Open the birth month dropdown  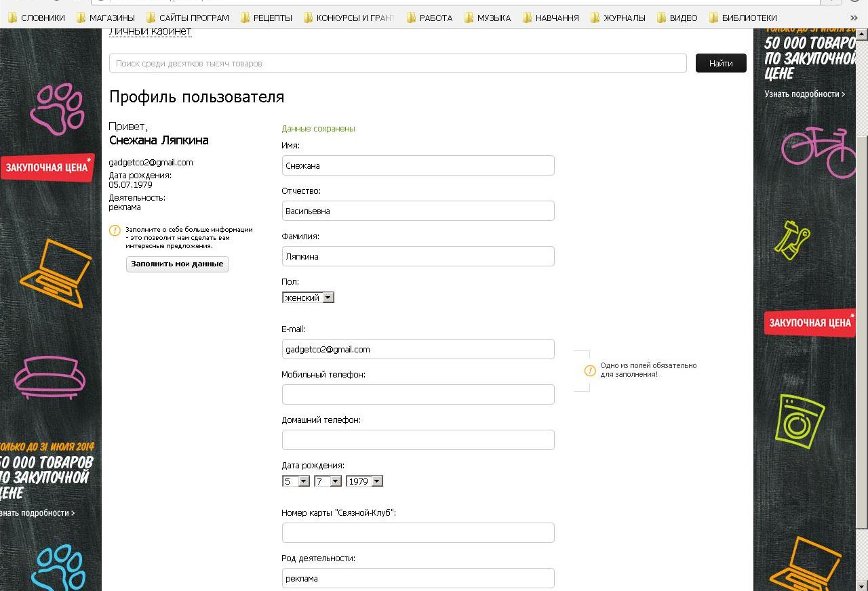coord(328,481)
